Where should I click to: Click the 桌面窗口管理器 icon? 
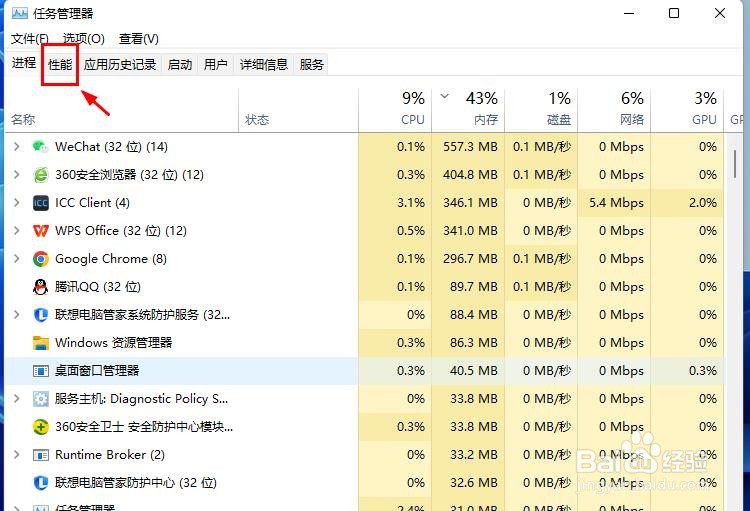(x=40, y=371)
